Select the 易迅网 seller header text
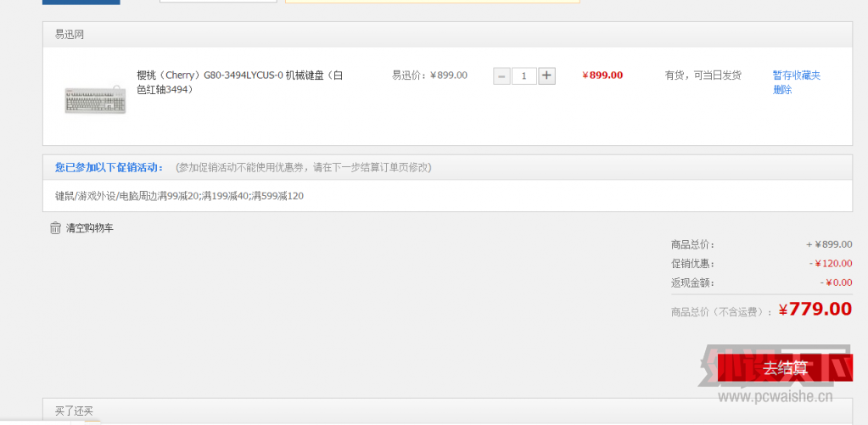This screenshot has width=868, height=425. (70, 35)
